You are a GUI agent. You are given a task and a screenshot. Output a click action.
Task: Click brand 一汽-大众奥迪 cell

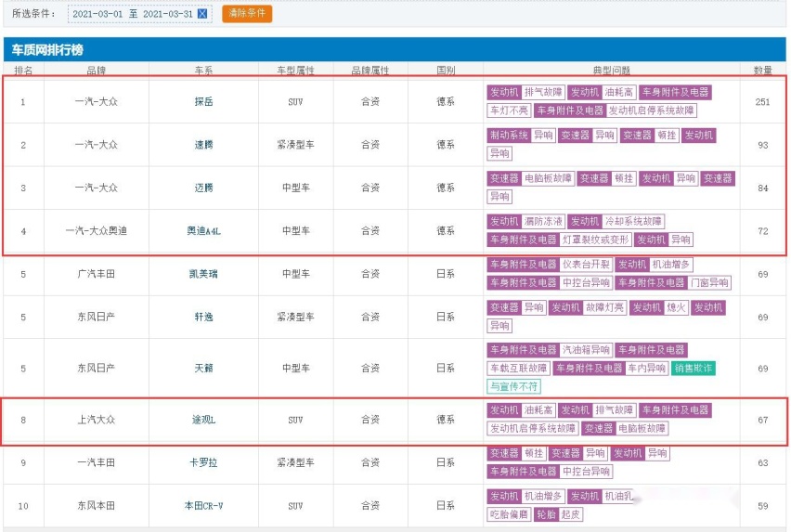pos(96,231)
